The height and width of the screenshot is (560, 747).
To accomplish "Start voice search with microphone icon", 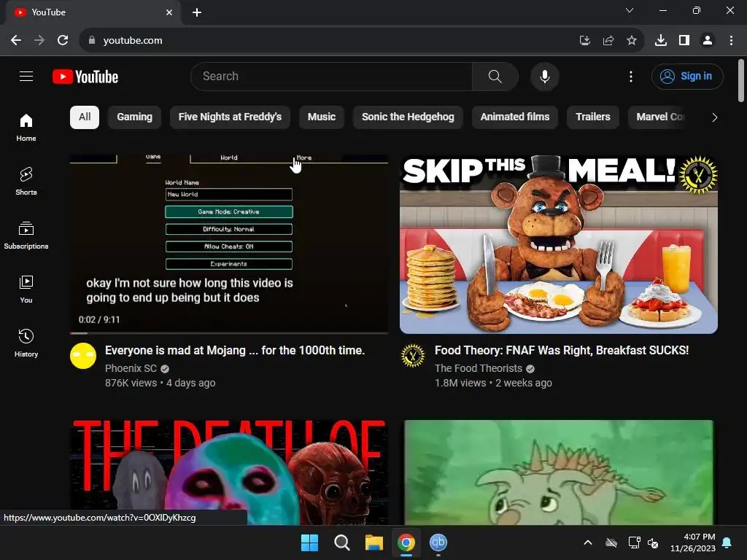I will tap(544, 76).
